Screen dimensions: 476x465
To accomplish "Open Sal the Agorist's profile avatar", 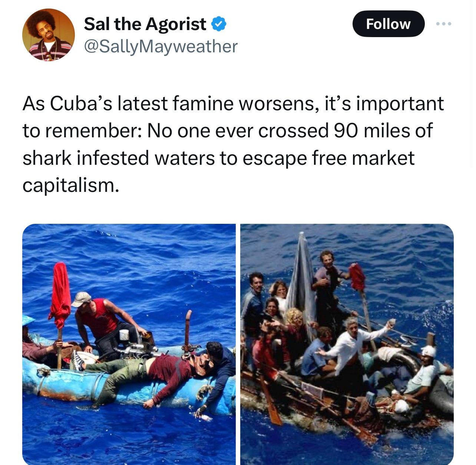I will tap(49, 35).
